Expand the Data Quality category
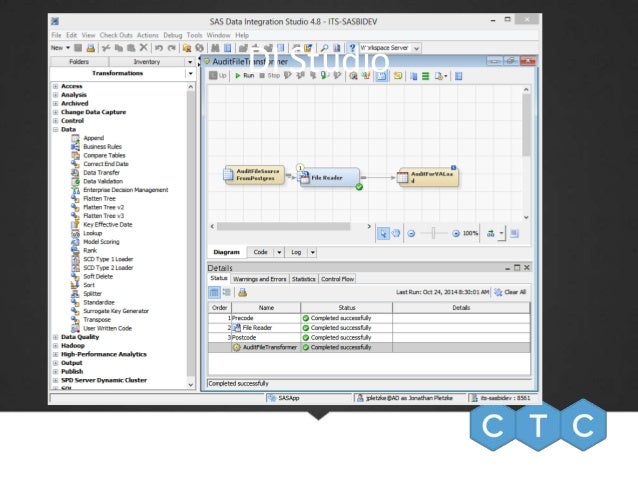Screen dimensions: 638x479 [55, 337]
